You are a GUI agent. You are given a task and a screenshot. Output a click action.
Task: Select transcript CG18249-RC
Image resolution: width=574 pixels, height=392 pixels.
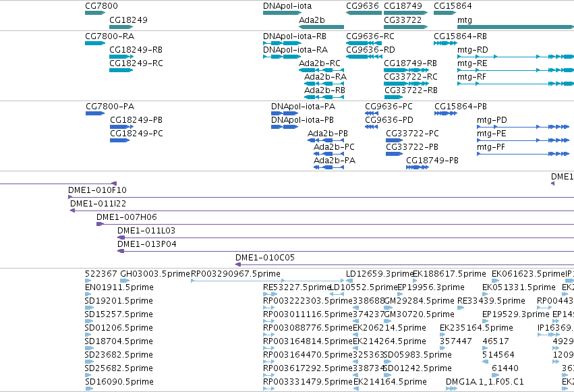136,63
